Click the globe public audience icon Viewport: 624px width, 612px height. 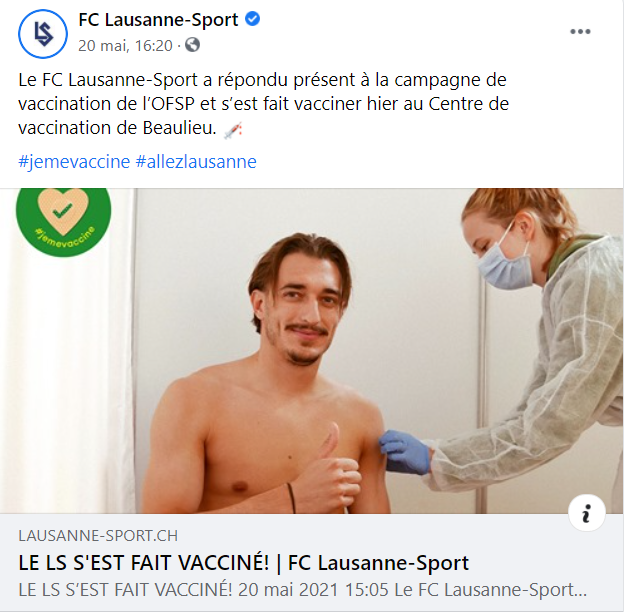pyautogui.click(x=192, y=45)
